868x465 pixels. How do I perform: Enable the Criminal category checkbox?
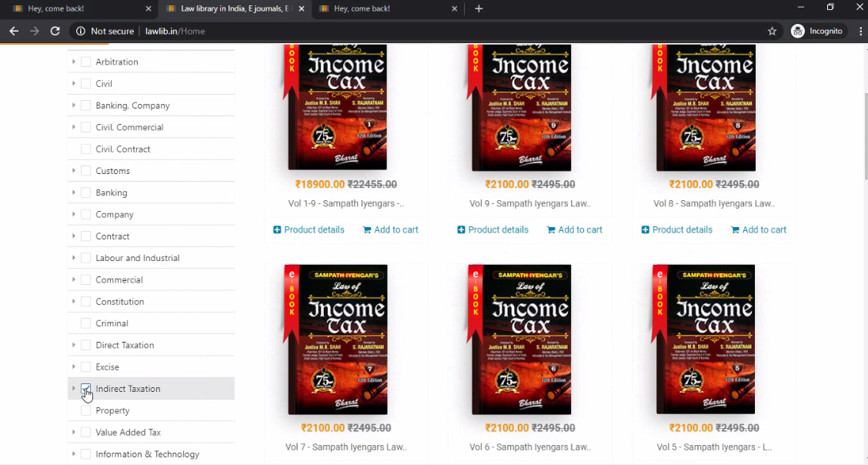click(x=86, y=323)
